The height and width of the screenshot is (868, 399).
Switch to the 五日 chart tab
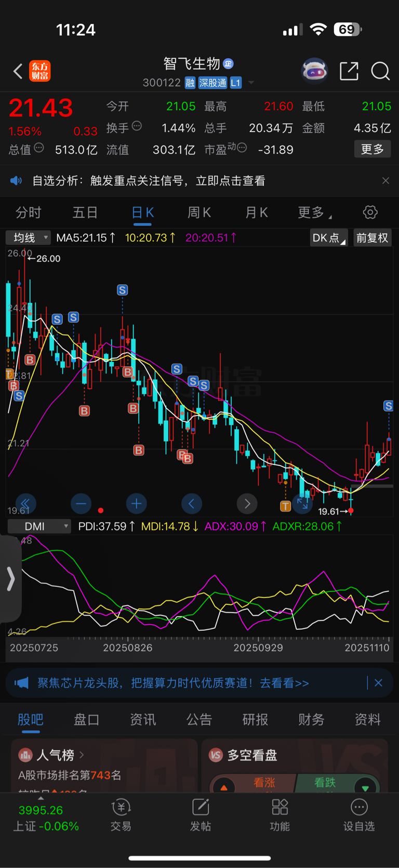85,213
